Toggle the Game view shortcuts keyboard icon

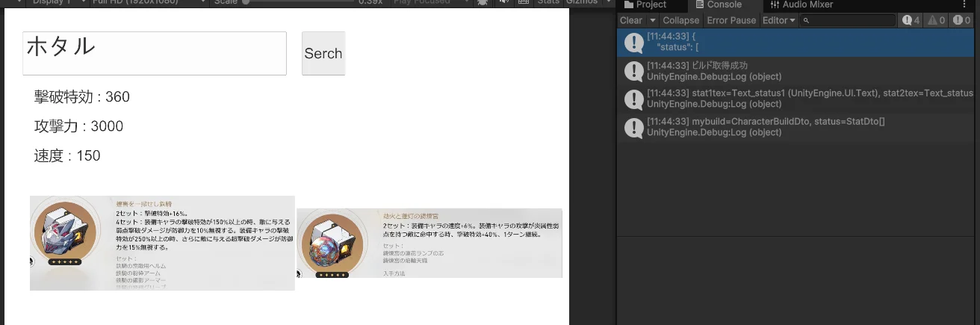[x=523, y=2]
